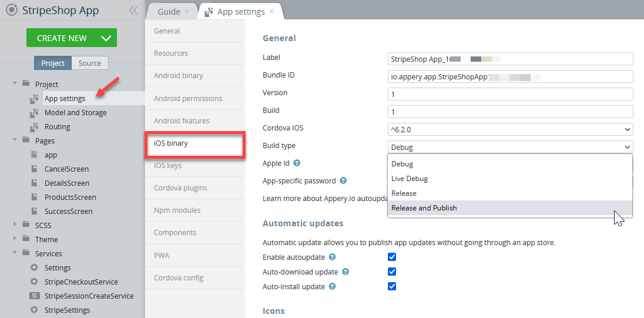The image size is (644, 318).
Task: Click the StripeCheckoutService gear icon
Action: (35, 282)
